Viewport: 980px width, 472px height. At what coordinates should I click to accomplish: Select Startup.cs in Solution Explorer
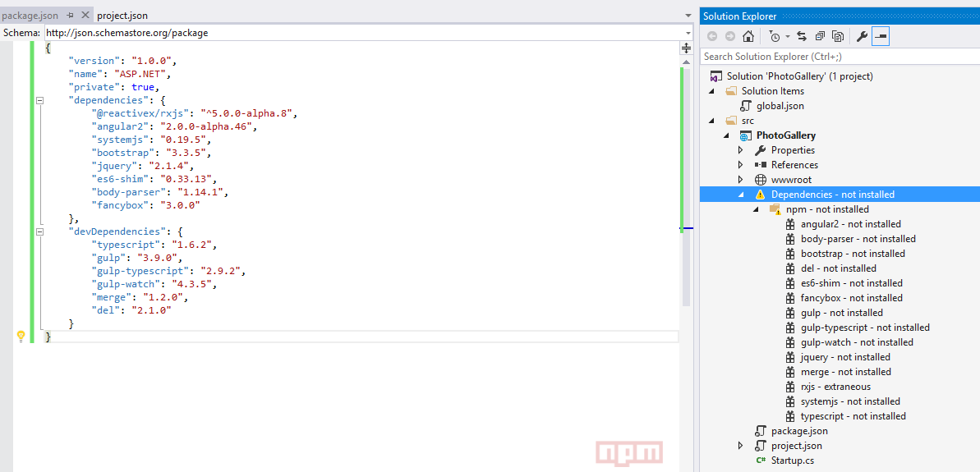point(792,461)
